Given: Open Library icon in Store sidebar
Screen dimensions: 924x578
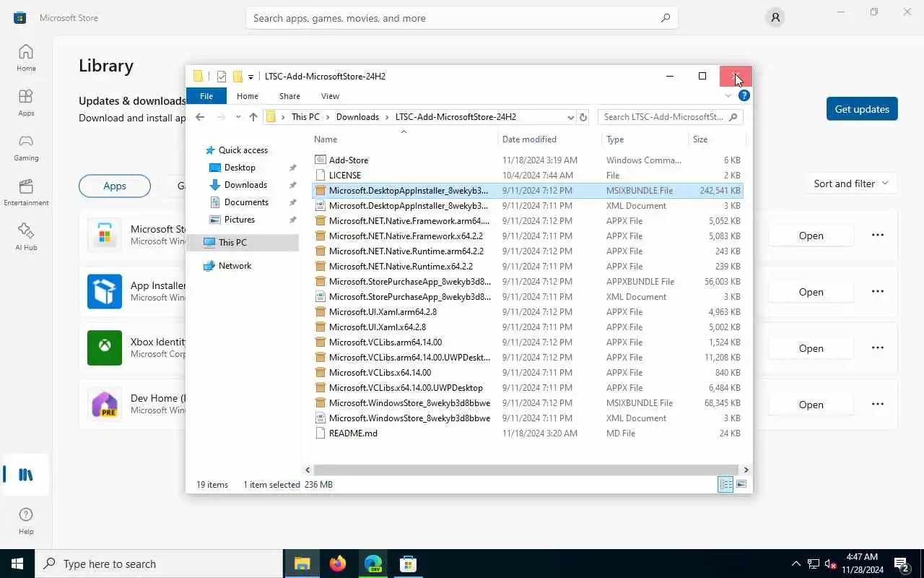Looking at the screenshot, I should [26, 475].
